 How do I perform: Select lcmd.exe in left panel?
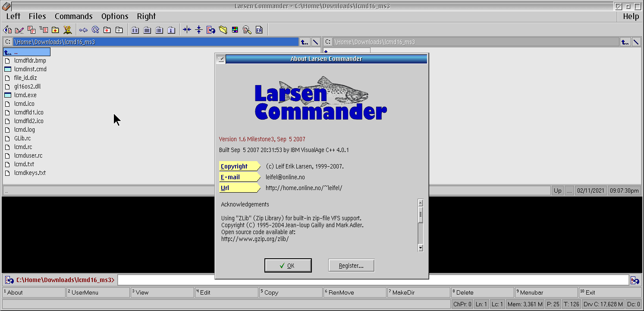pyautogui.click(x=25, y=95)
